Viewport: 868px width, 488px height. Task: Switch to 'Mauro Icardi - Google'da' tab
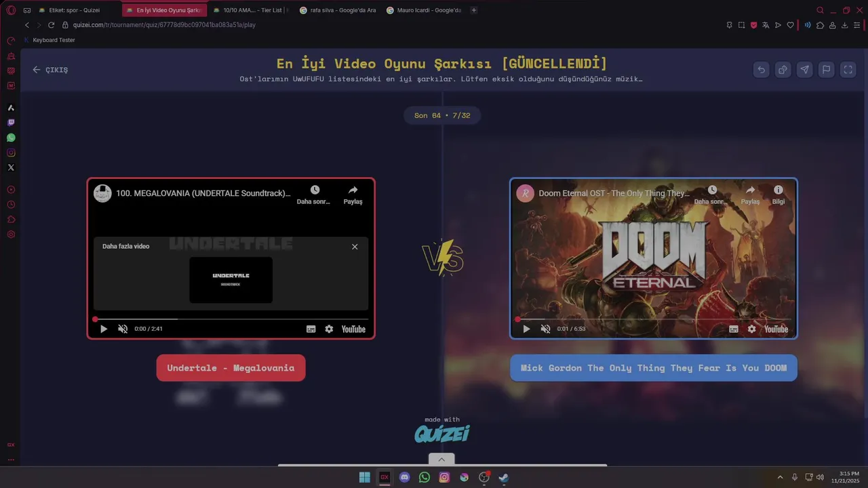[424, 10]
